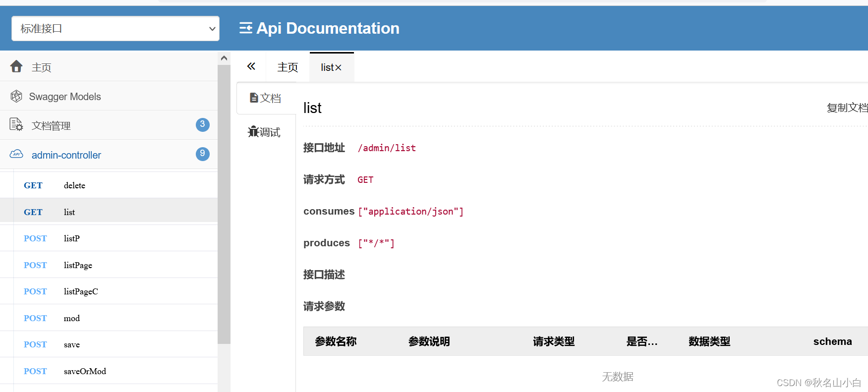Open the 标准接口 group dropdown
Image resolution: width=868 pixels, height=392 pixels.
click(115, 29)
